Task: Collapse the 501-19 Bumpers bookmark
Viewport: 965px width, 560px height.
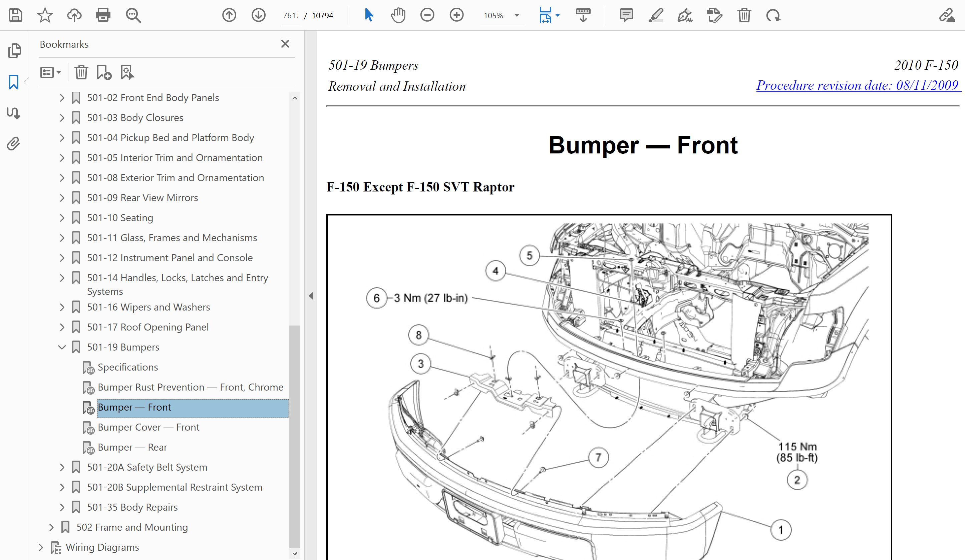Action: [x=62, y=347]
